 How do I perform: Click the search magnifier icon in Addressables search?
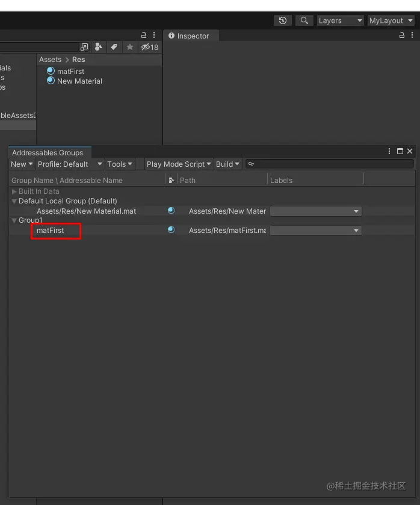251,164
